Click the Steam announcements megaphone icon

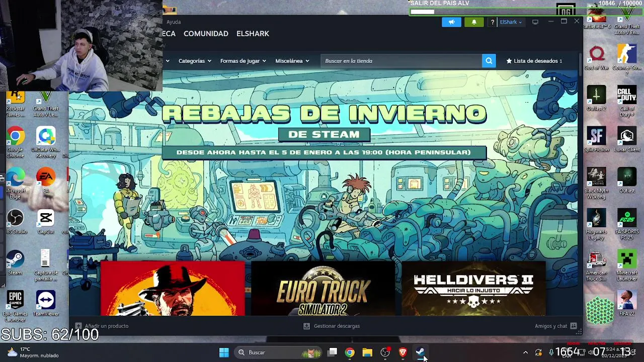pyautogui.click(x=451, y=22)
